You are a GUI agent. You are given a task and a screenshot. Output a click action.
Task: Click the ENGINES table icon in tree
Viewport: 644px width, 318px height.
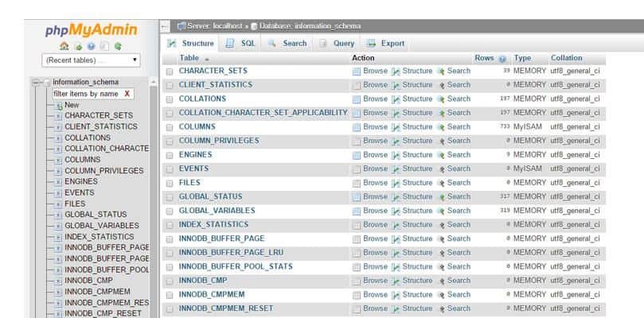(x=58, y=182)
